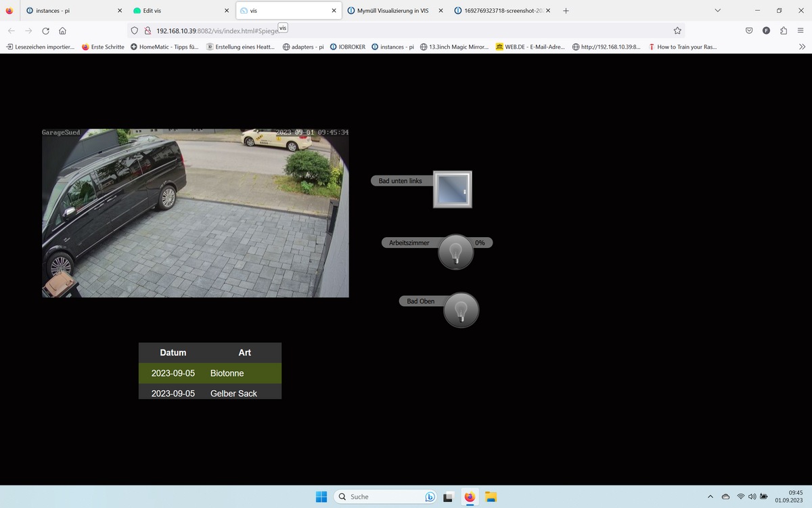Switch to the Mymüll Visualizierung in VIS tab
This screenshot has height=508, width=812.
[397, 11]
